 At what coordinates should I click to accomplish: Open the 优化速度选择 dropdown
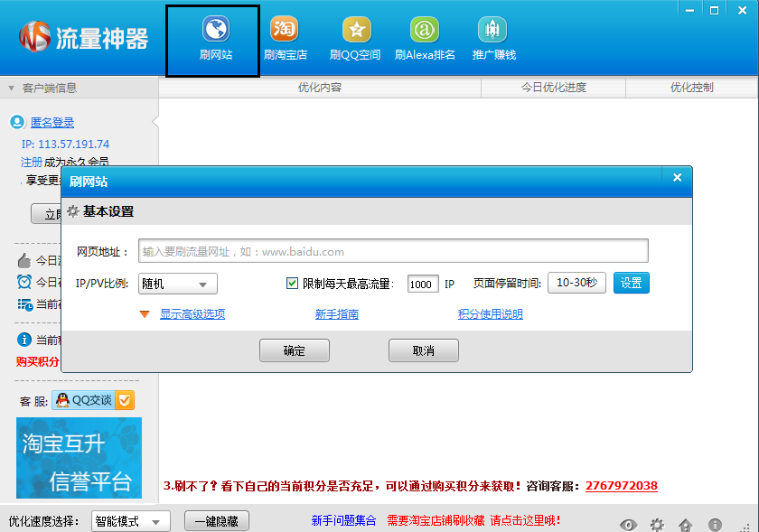130,521
